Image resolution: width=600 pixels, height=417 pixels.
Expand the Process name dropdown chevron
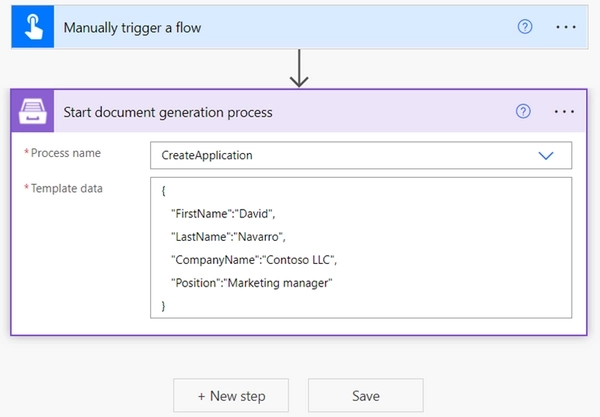[x=546, y=156]
